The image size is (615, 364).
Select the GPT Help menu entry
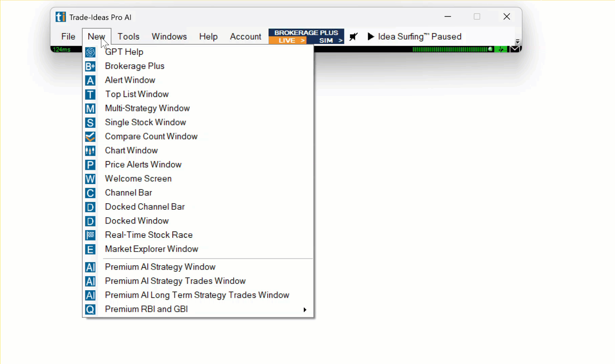[x=198, y=52]
